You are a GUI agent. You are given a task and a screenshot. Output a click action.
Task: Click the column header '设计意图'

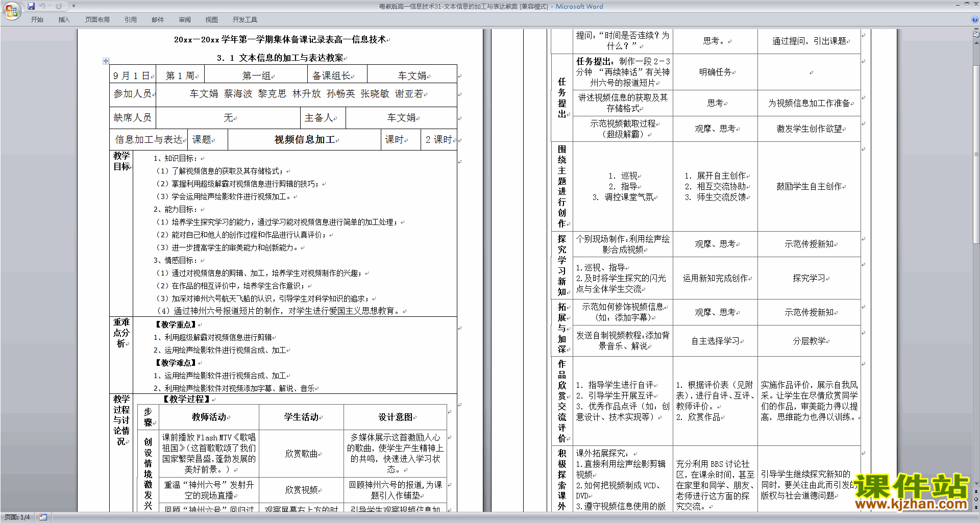point(396,417)
